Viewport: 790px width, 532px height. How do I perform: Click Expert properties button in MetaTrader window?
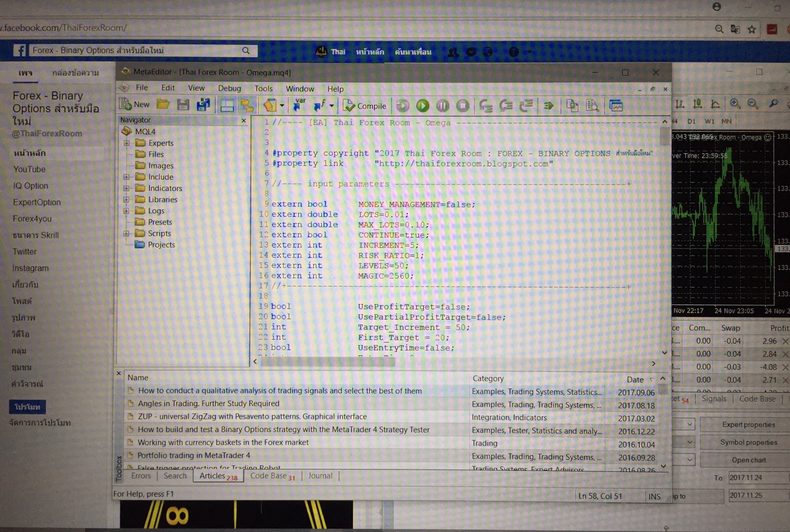click(746, 425)
